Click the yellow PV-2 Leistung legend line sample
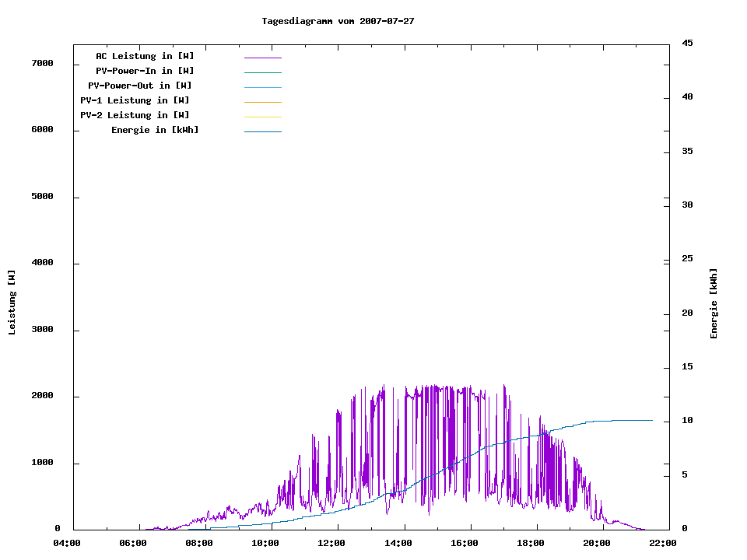747x560 pixels. tap(262, 117)
